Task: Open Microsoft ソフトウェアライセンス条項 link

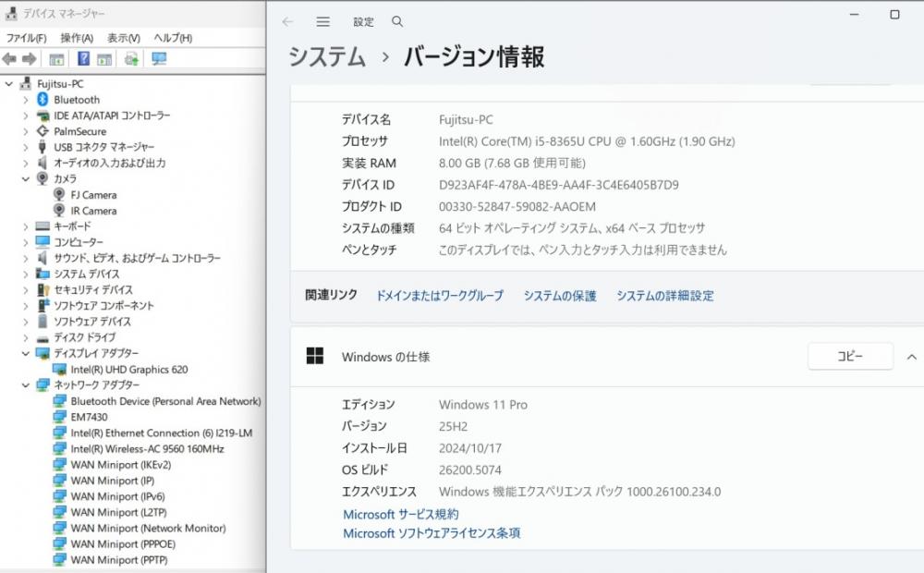Action: (x=432, y=533)
